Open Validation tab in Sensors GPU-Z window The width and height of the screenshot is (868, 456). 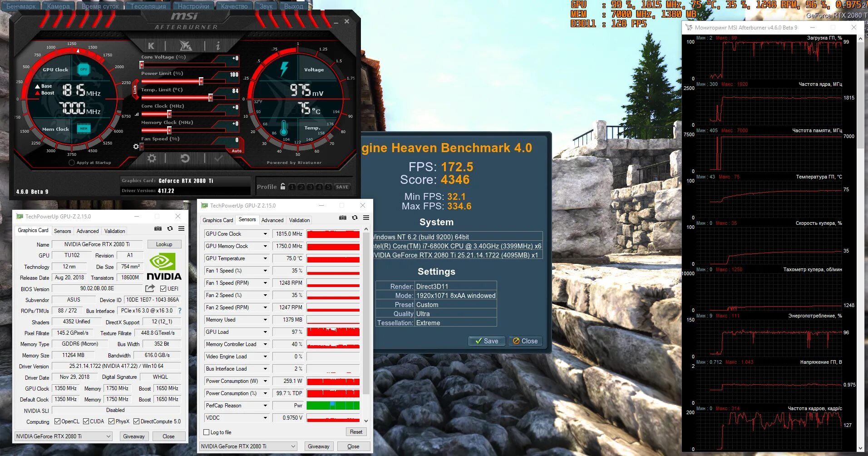[300, 220]
